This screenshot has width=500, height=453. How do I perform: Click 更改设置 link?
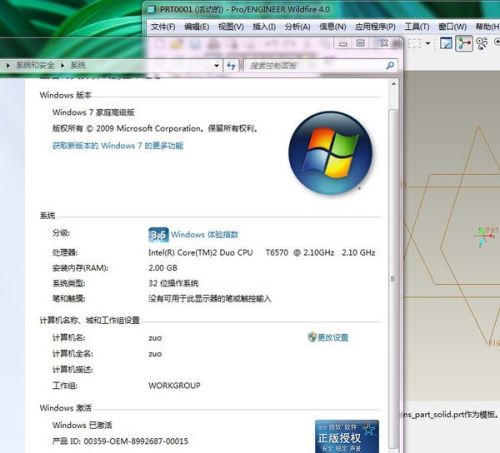coord(333,338)
